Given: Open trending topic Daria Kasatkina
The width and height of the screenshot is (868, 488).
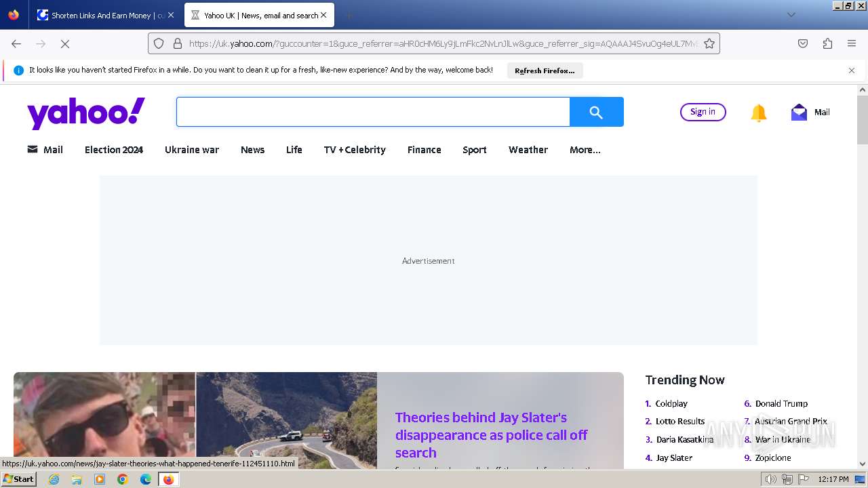Looking at the screenshot, I should [685, 440].
